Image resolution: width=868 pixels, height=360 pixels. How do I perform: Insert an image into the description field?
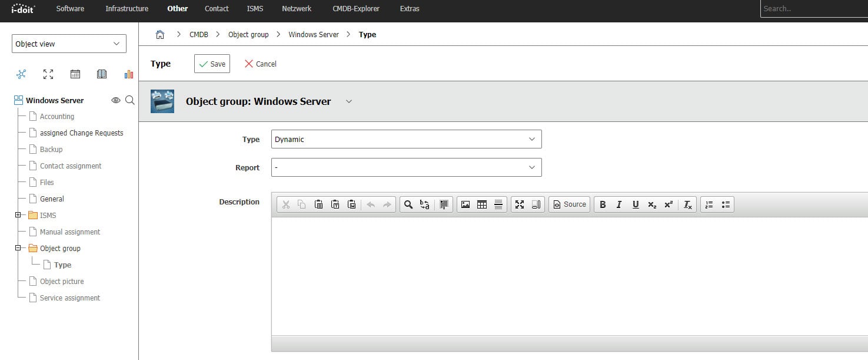[x=465, y=204]
